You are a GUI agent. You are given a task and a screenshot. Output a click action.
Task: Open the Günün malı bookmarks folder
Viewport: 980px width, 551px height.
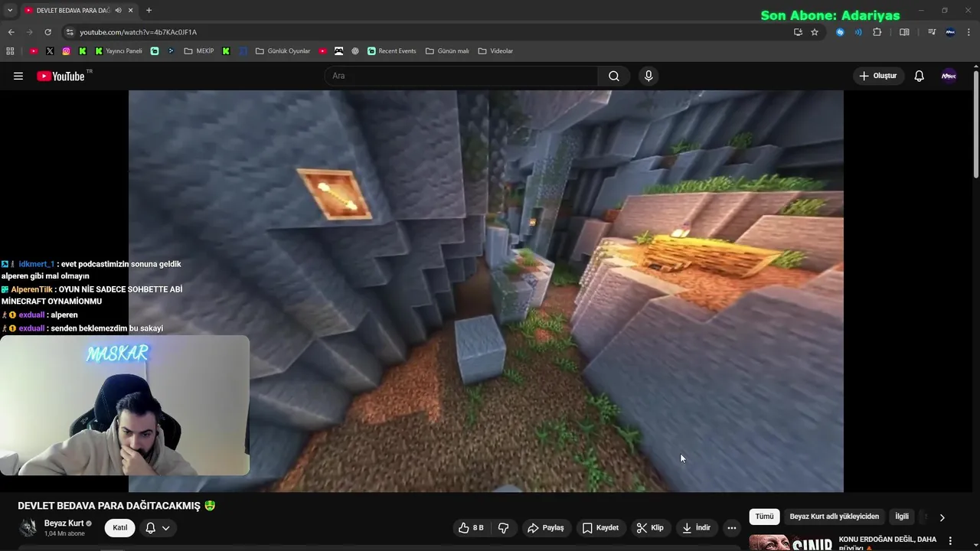point(447,51)
